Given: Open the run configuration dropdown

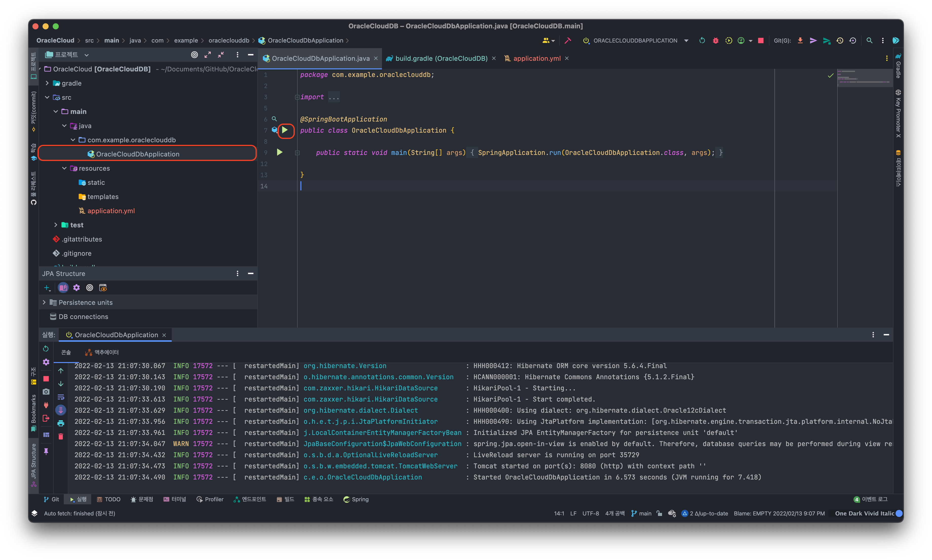Looking at the screenshot, I should click(x=686, y=40).
